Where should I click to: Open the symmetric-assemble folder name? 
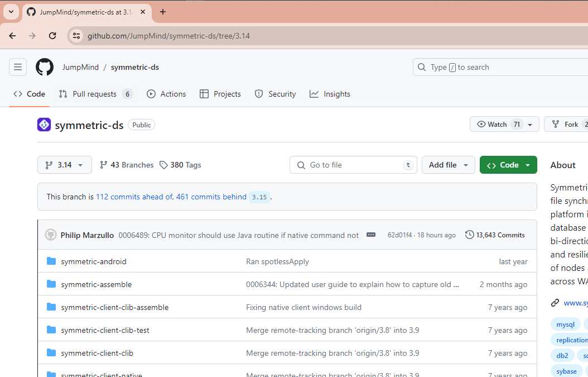point(97,284)
